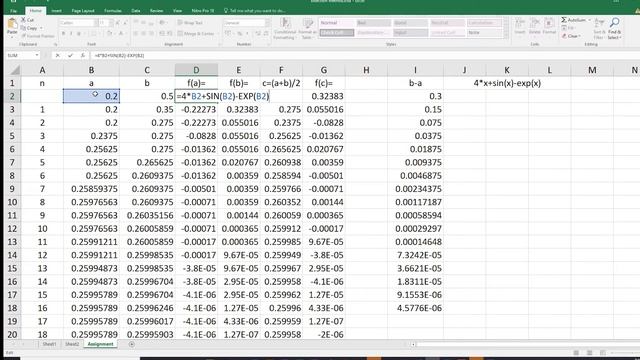This screenshot has height=360, width=640.
Task: Click the Cut scissors icon
Action: tap(23, 20)
